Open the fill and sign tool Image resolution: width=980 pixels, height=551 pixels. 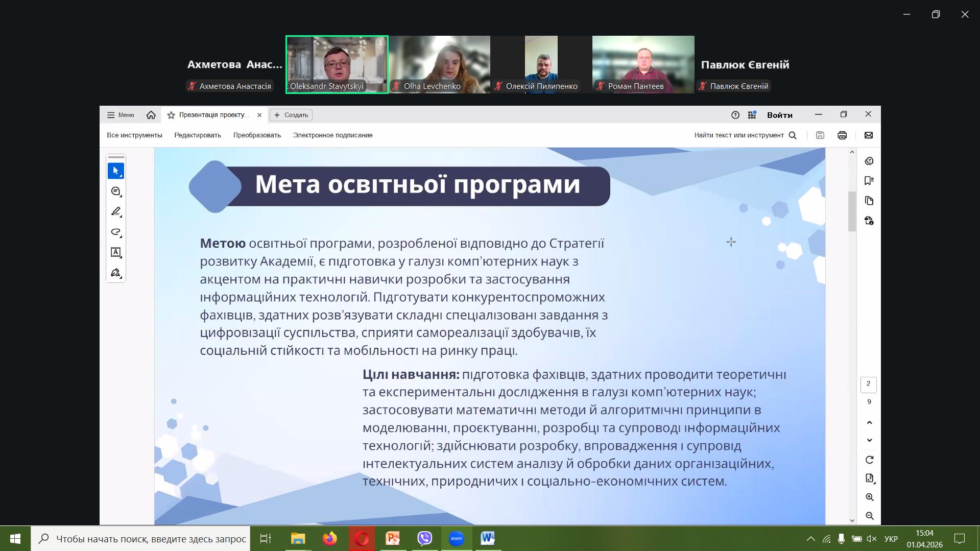click(116, 273)
